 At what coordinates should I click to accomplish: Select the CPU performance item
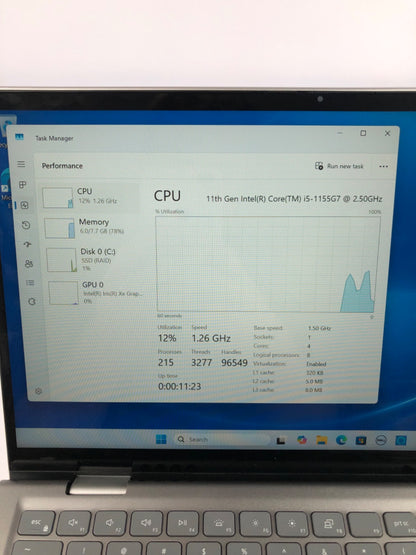click(90, 198)
